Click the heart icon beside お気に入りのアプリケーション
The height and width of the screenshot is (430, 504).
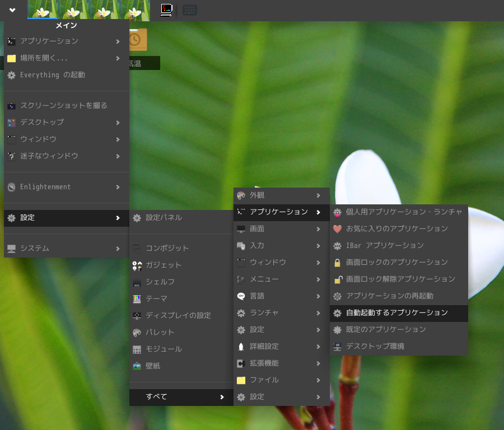(x=337, y=229)
